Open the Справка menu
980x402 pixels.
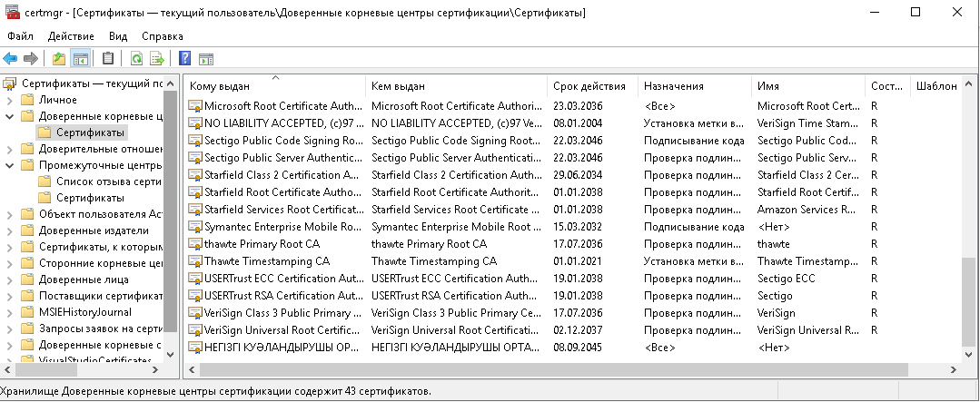tap(163, 36)
